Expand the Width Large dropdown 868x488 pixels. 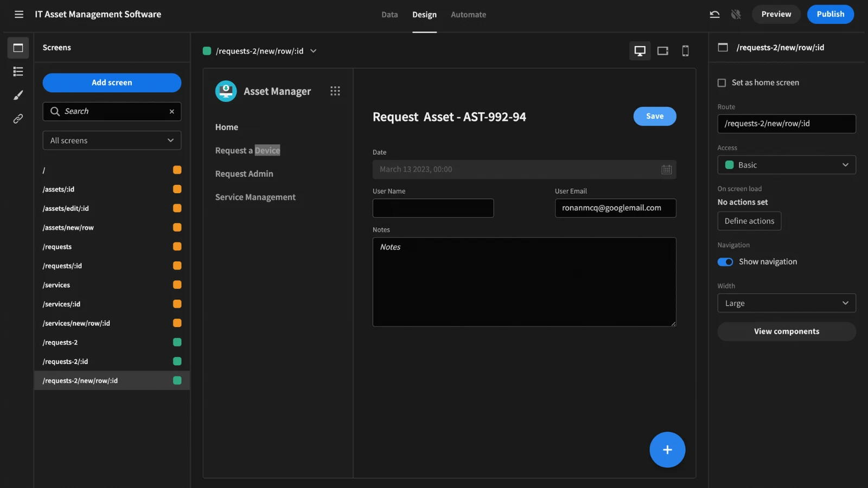pos(787,303)
